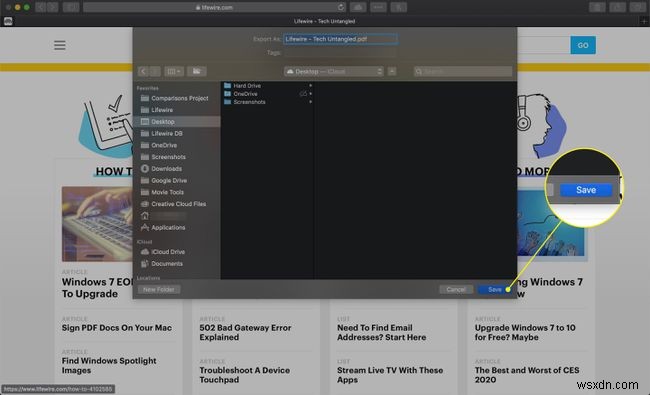Screen dimensions: 650x395
Task: Open the tab overview in Safari
Action: pos(638,7)
